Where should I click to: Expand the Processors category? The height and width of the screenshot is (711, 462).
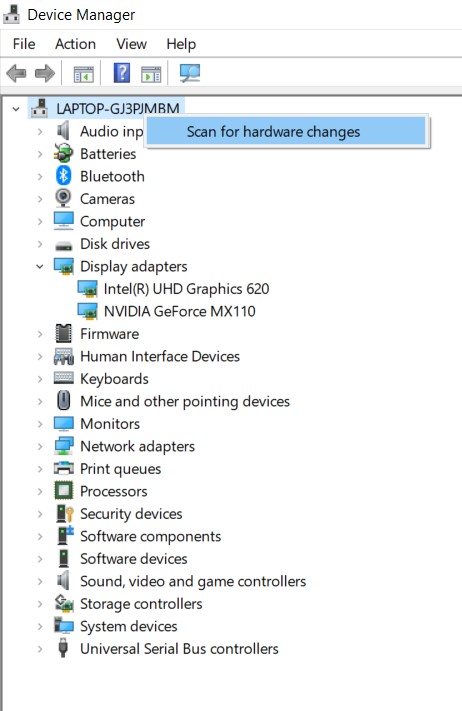pos(40,492)
